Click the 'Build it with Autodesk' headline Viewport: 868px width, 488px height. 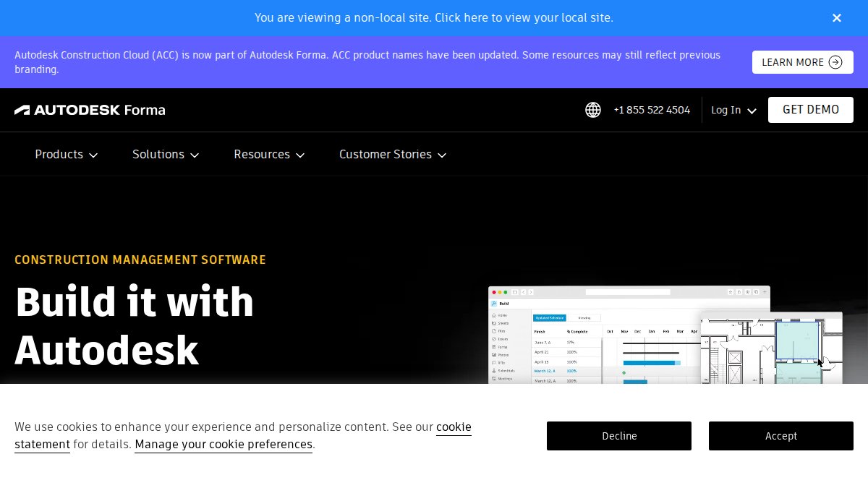click(x=135, y=325)
